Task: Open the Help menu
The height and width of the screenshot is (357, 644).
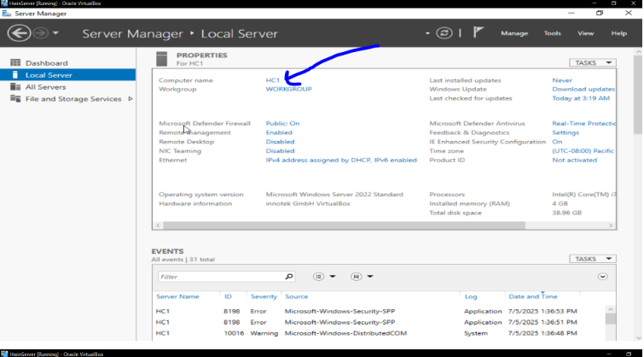Action: (x=619, y=33)
